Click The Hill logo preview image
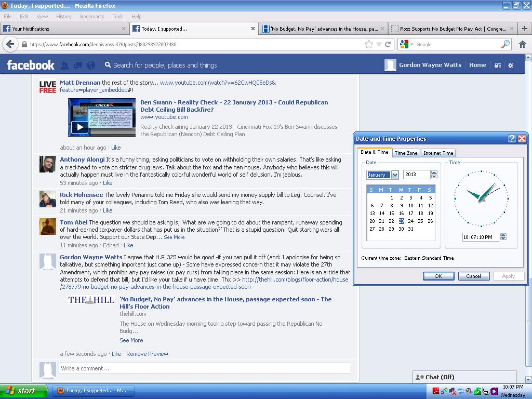Screen dimensions: 532x399 coord(91,300)
